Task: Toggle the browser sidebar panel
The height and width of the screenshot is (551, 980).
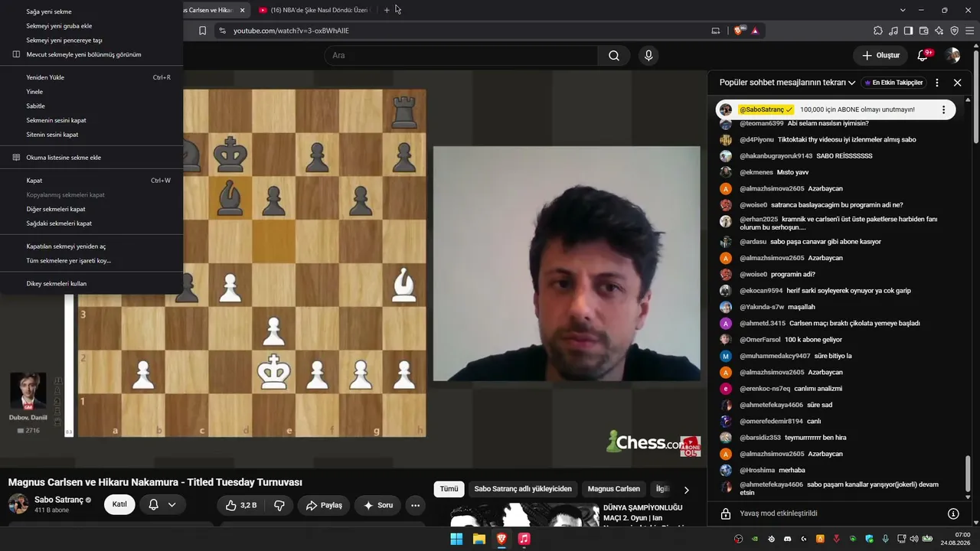Action: 908,31
